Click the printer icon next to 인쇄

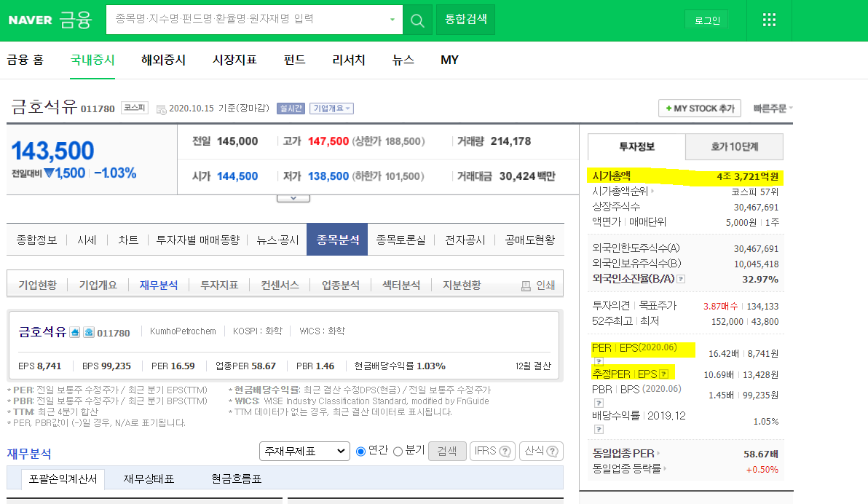click(526, 286)
